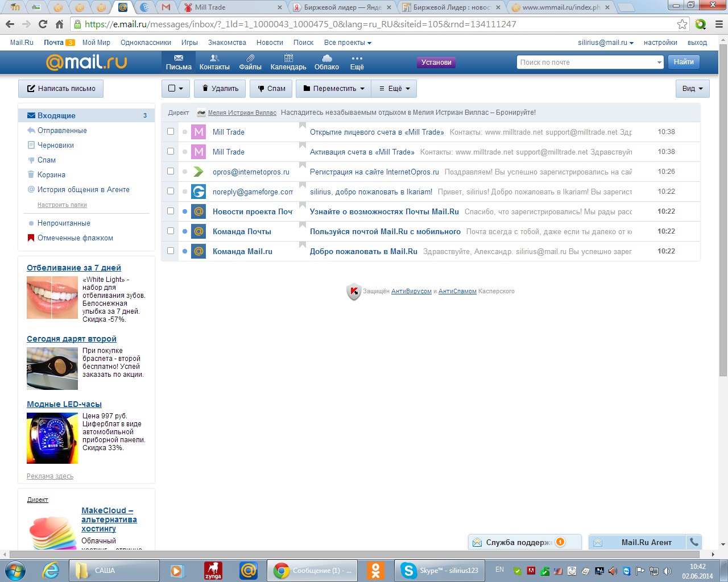728x582 pixels.
Task: Click Chrome reload page icon
Action: (x=43, y=24)
